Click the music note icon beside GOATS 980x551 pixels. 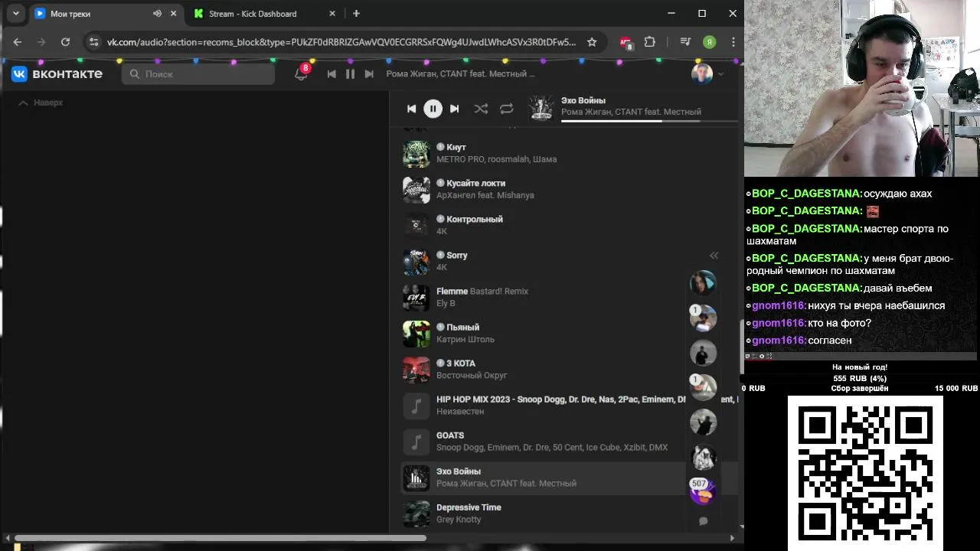tap(416, 442)
